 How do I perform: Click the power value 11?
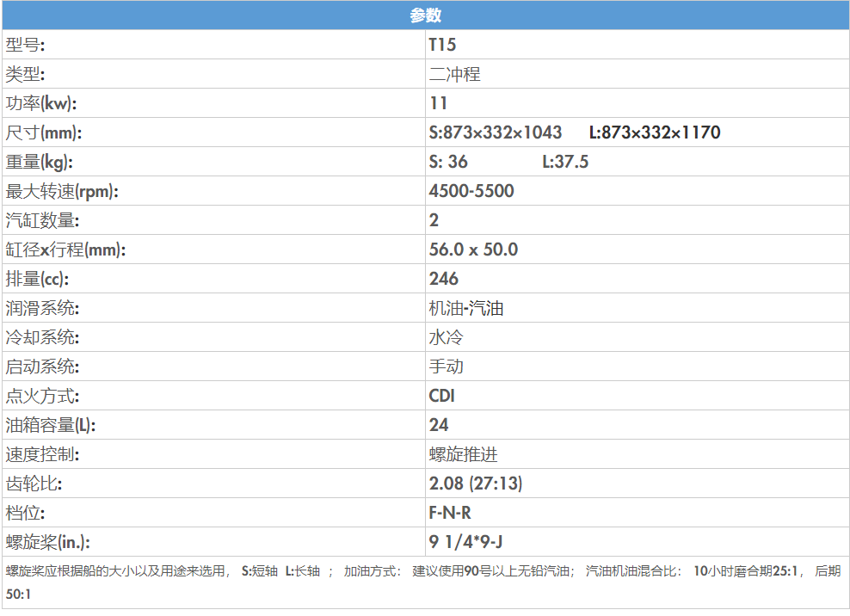[438, 103]
